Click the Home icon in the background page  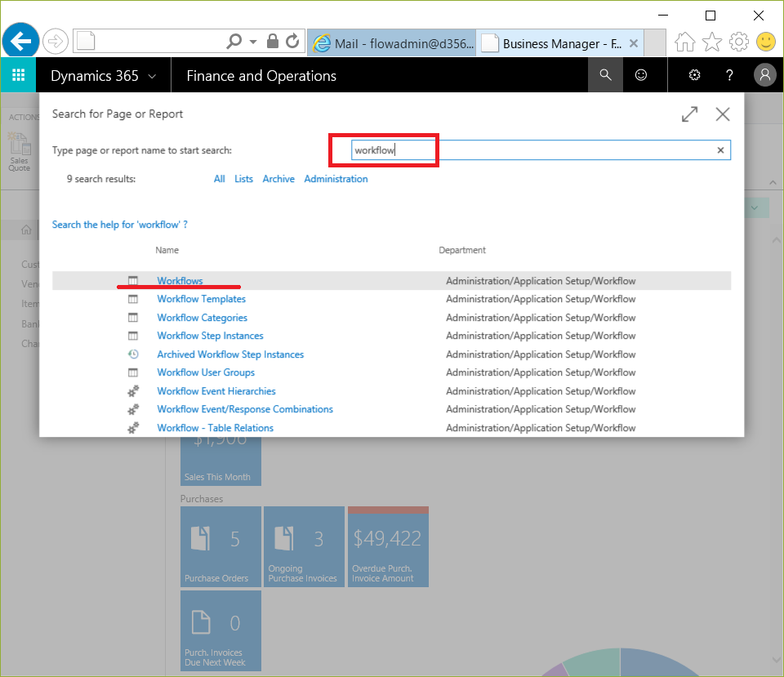[x=26, y=229]
